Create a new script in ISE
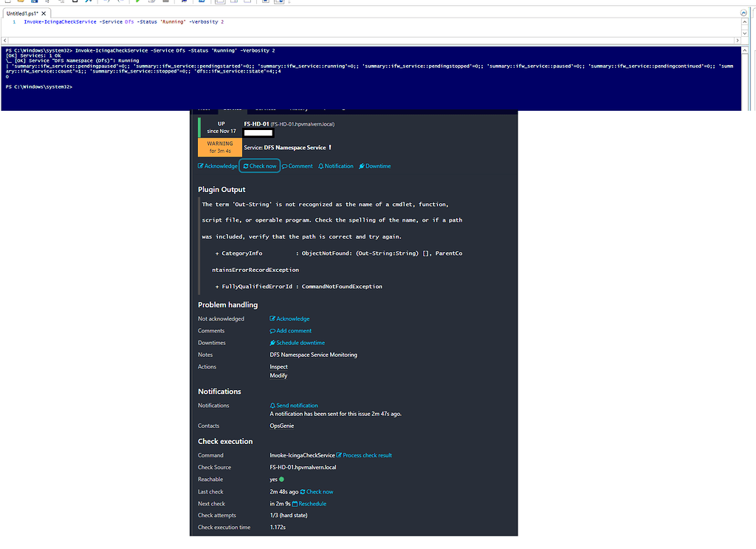This screenshot has width=756, height=549. [x=7, y=4]
